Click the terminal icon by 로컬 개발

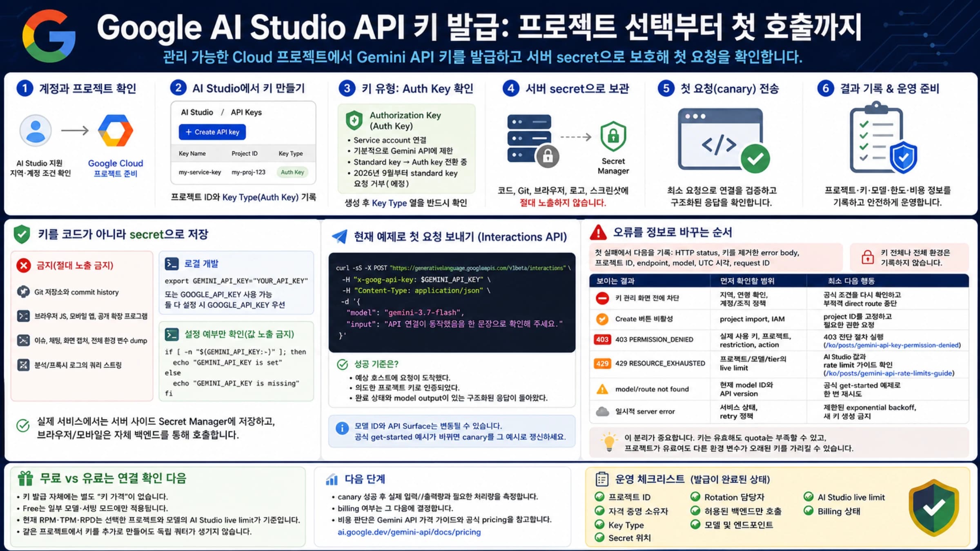pos(171,264)
